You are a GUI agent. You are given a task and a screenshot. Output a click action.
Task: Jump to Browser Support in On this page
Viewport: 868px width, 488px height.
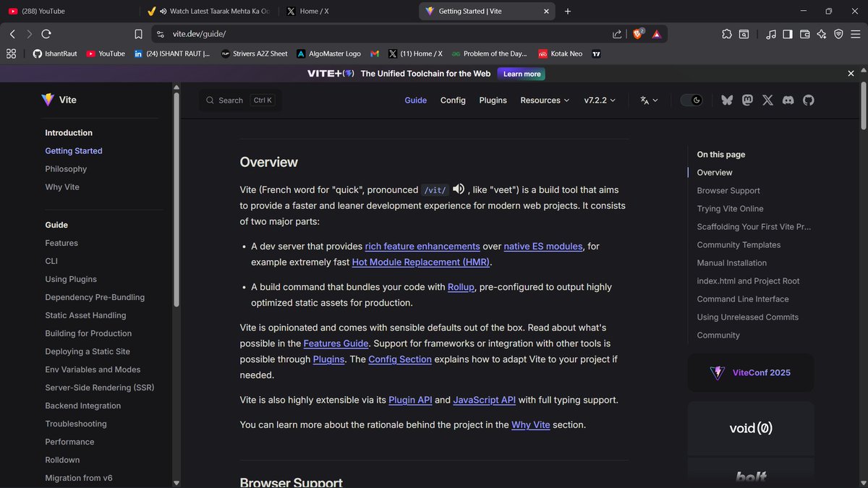(728, 191)
